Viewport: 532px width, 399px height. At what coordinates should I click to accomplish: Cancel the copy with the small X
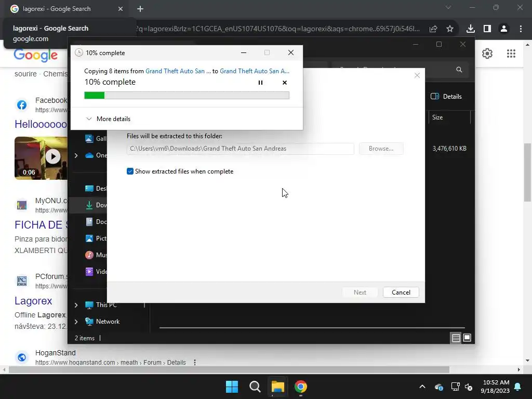tap(285, 83)
